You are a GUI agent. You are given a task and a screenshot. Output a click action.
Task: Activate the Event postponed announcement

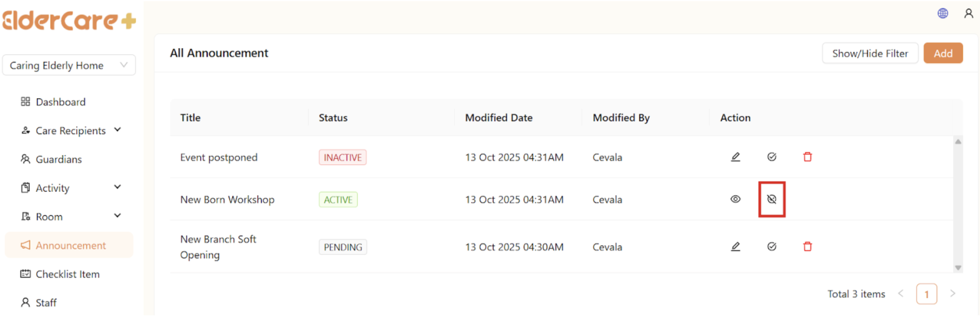pos(771,157)
